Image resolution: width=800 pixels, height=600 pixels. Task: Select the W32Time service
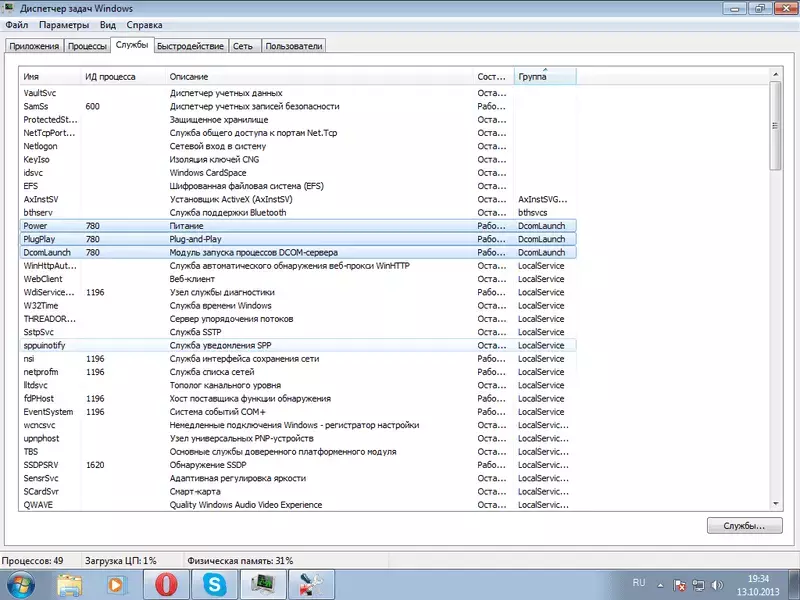[298, 305]
